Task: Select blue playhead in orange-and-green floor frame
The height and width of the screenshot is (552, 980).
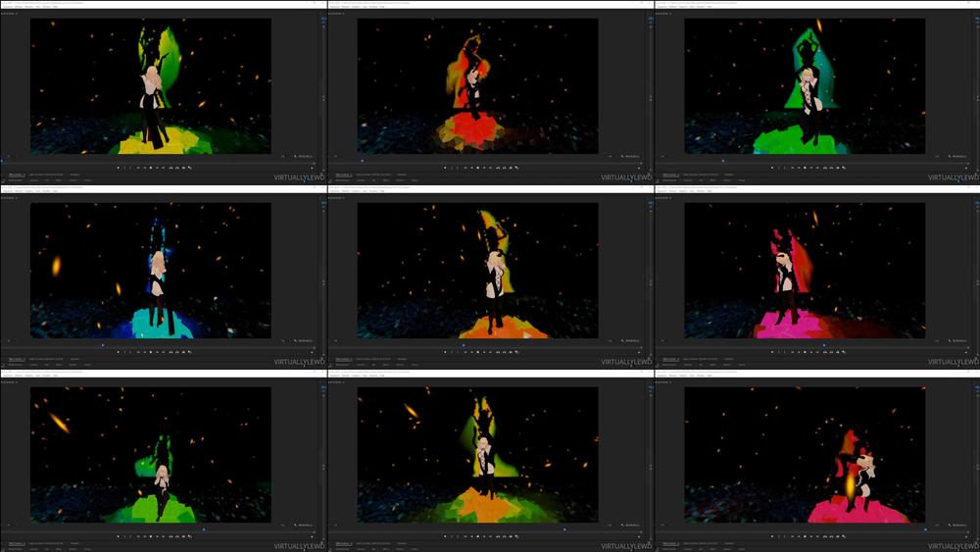Action: 564,529
